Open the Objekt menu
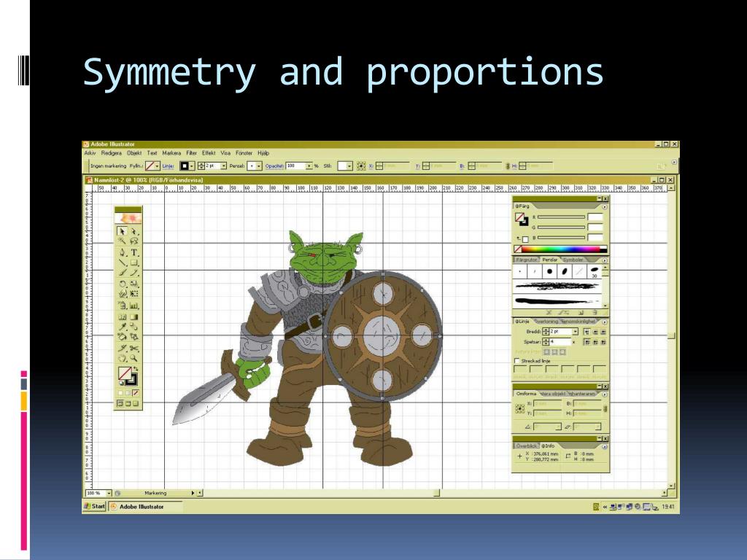 tap(134, 153)
